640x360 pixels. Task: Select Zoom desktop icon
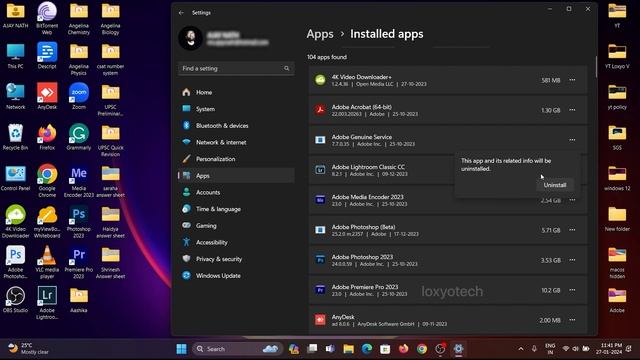pyautogui.click(x=79, y=96)
